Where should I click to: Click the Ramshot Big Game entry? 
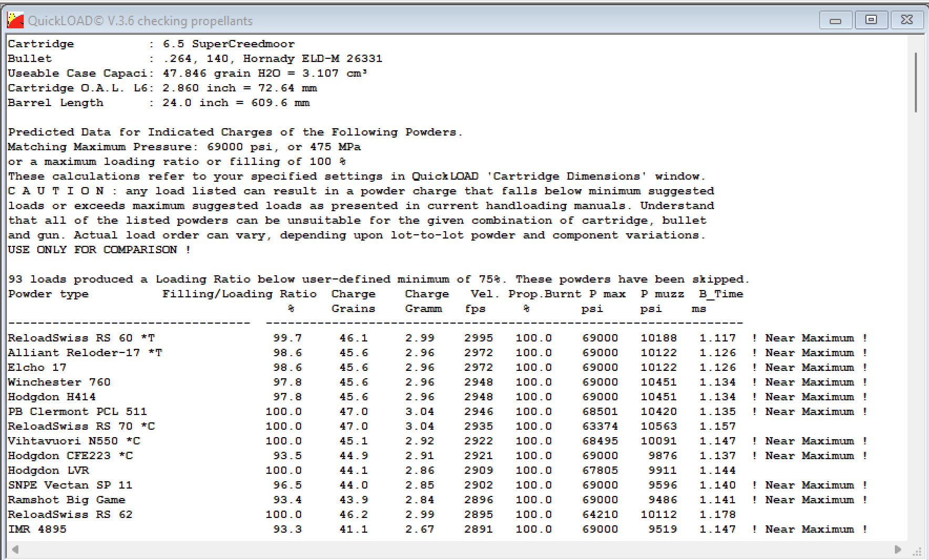66,500
